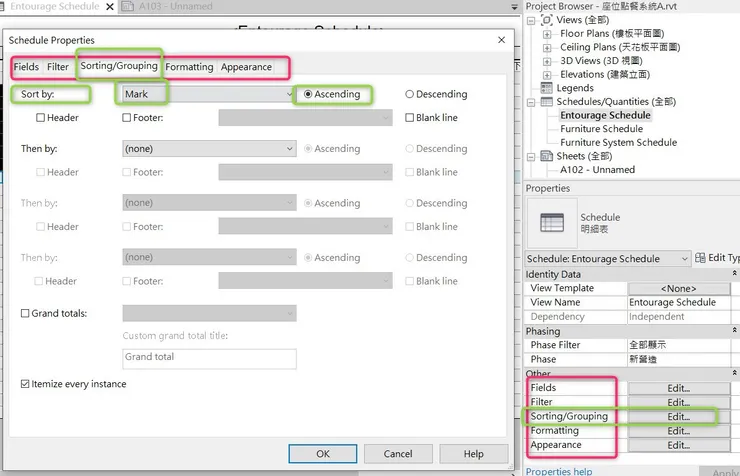Collapse the Views tree node

click(531, 21)
